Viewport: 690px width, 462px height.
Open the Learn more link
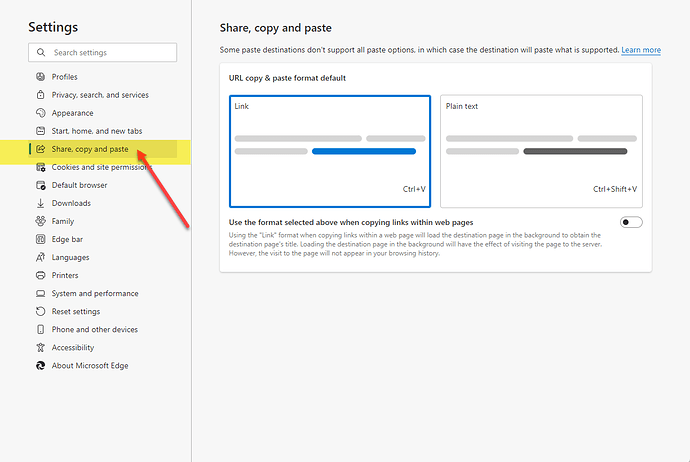coord(641,50)
